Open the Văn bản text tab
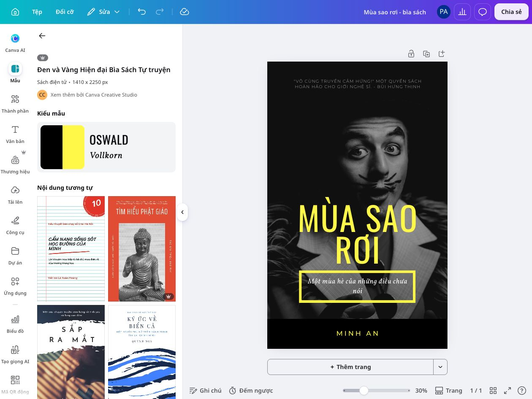The image size is (532, 399). point(15,134)
